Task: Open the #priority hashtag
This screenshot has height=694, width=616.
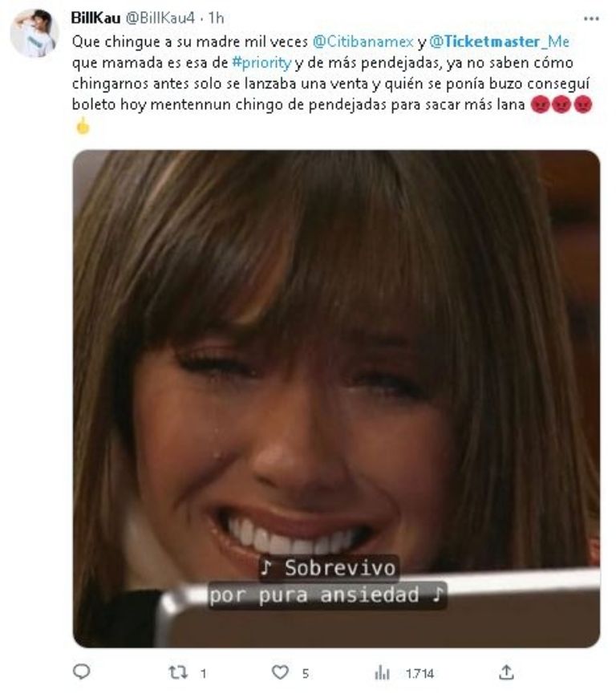Action: coord(262,63)
